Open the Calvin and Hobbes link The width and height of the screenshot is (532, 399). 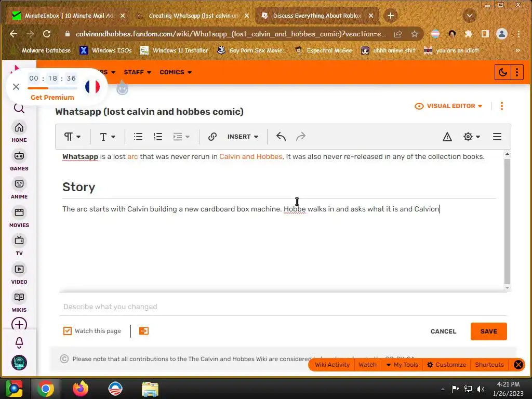tap(251, 157)
